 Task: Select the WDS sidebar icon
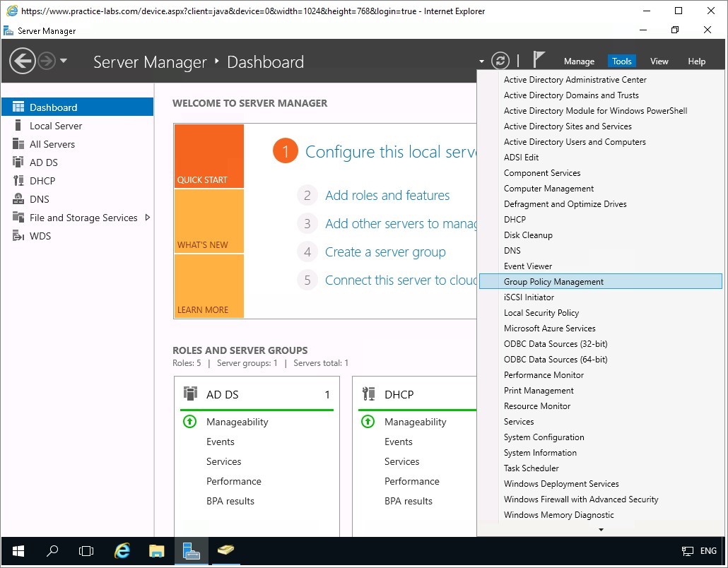coord(18,236)
